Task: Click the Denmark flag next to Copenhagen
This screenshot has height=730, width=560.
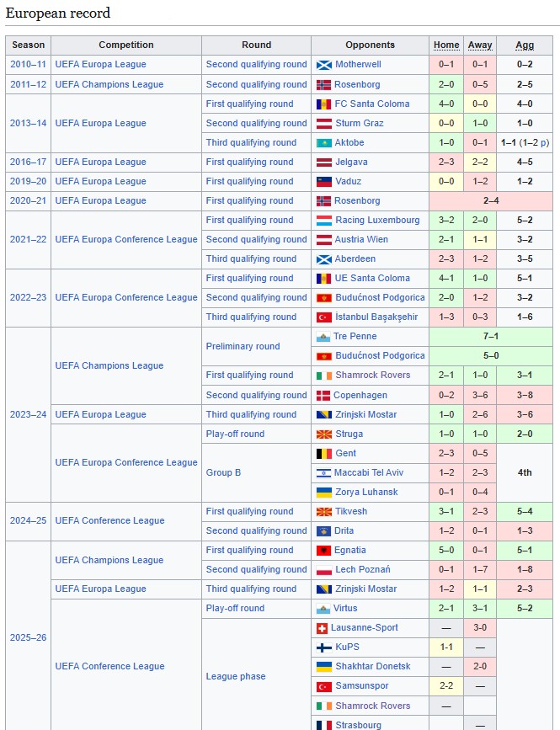Action: pyautogui.click(x=324, y=396)
